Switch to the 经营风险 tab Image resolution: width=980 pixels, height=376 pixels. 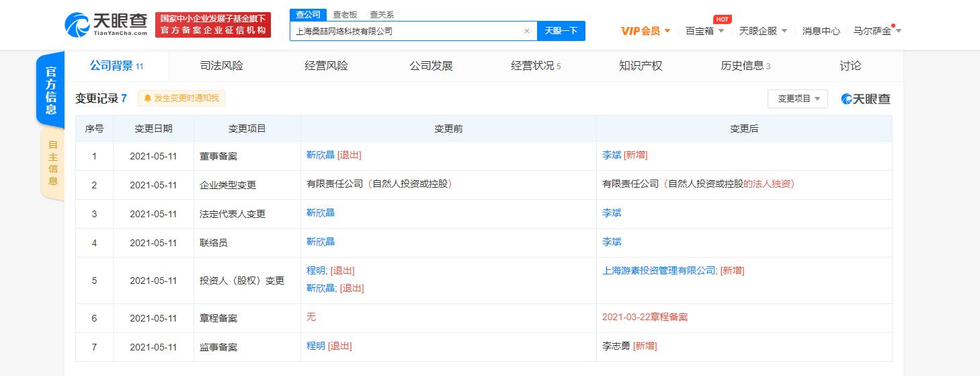[327, 66]
